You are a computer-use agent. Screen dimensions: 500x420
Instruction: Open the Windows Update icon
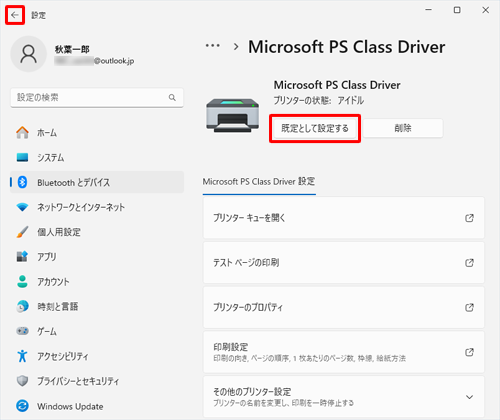point(22,406)
